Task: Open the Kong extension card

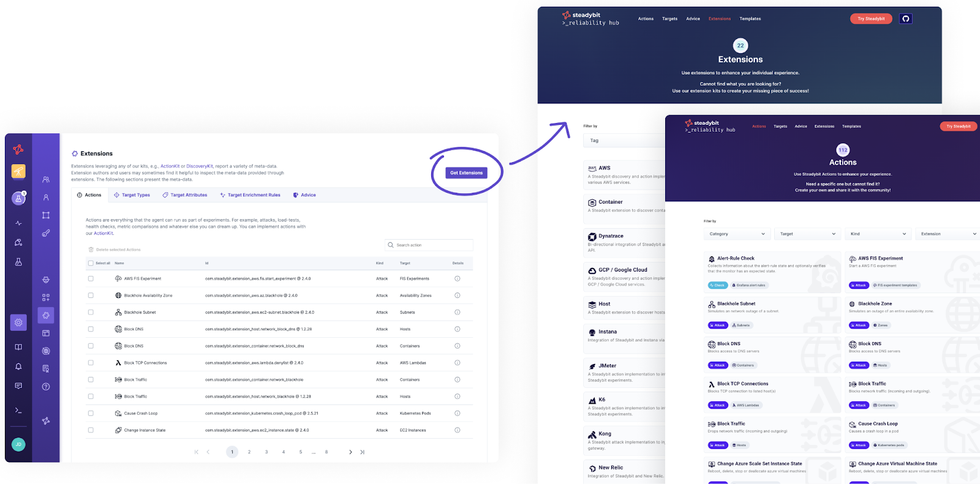Action: click(625, 441)
